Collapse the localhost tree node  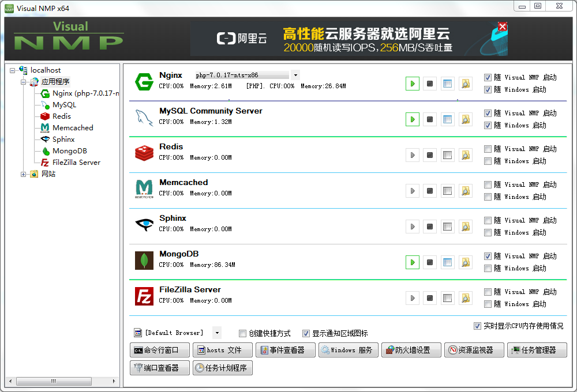click(x=12, y=70)
